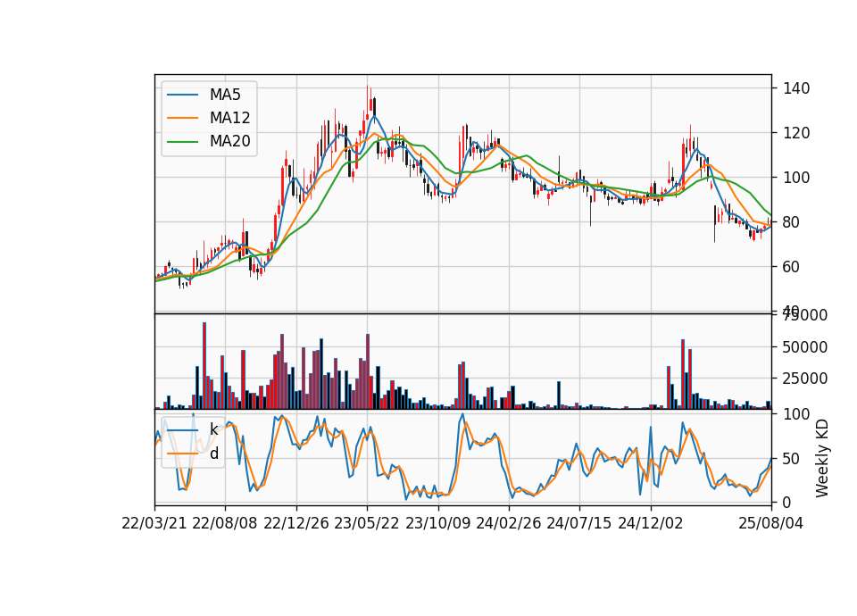
Task: Click the 140 price axis label
Action: (x=796, y=88)
